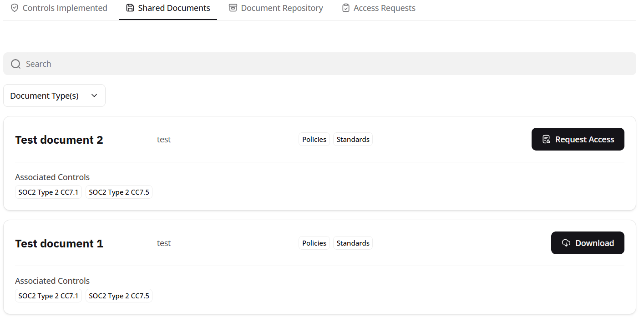Screen dimensions: 644x322
Task: Open the Document Repository tab
Action: (x=282, y=8)
